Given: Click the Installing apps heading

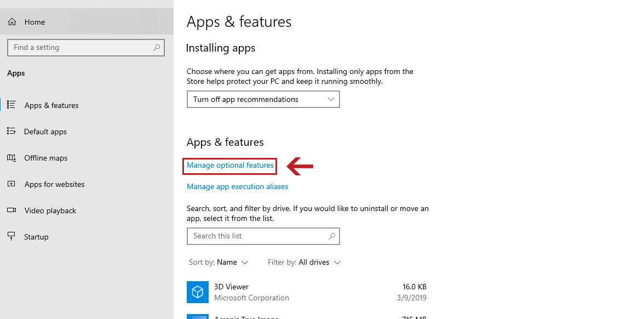Looking at the screenshot, I should [x=221, y=48].
